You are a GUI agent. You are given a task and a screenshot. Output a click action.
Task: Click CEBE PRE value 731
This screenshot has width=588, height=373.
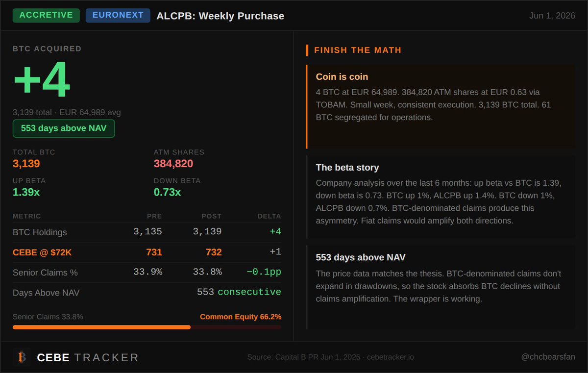pos(154,252)
